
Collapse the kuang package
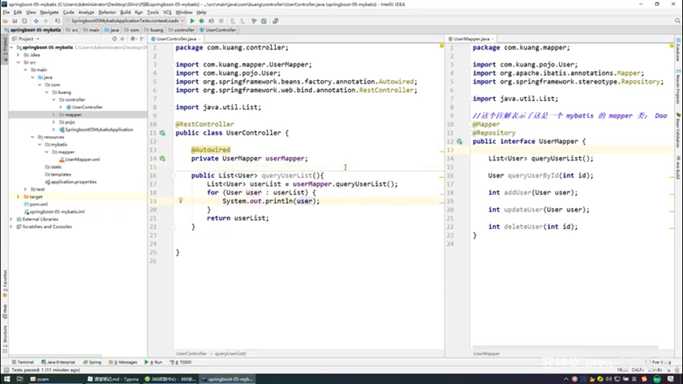47,92
